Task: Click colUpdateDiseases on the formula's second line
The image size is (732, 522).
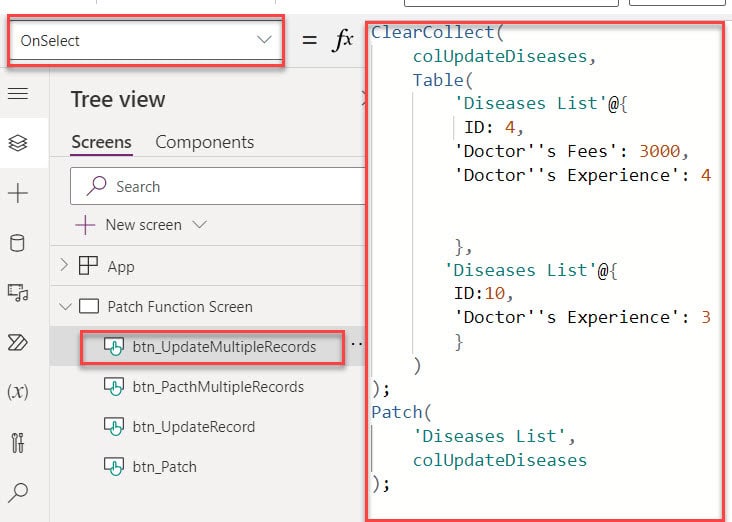Action: [500, 56]
